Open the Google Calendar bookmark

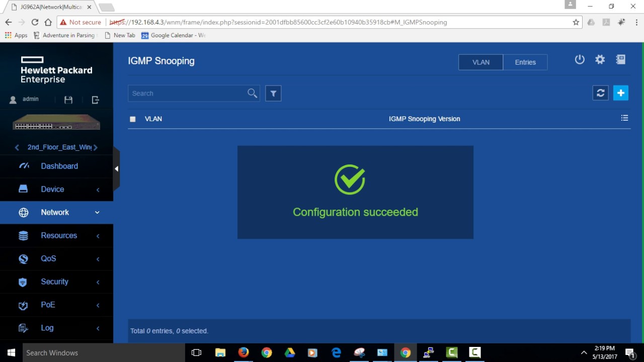pyautogui.click(x=174, y=35)
